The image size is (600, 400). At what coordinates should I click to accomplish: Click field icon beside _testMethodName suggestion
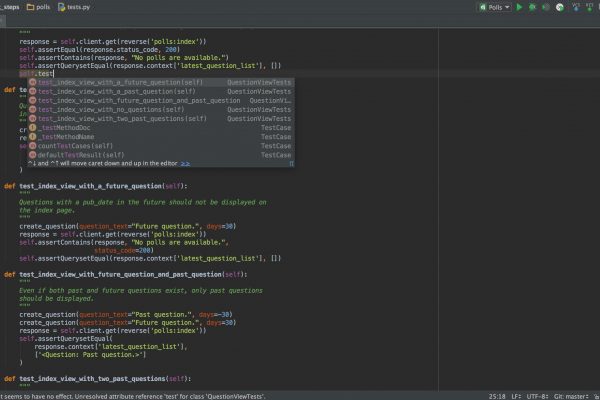point(33,137)
